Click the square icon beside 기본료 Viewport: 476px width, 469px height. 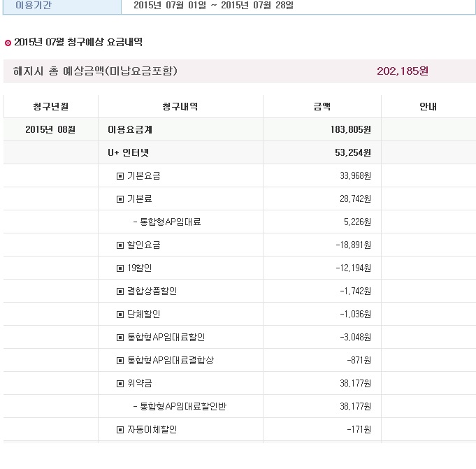coord(120,199)
